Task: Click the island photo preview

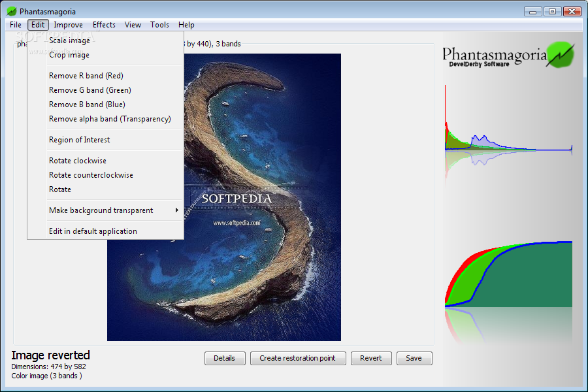Action: coord(224,197)
